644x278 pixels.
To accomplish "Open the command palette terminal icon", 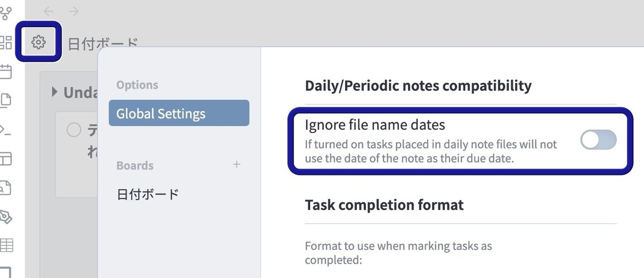I will point(5,129).
